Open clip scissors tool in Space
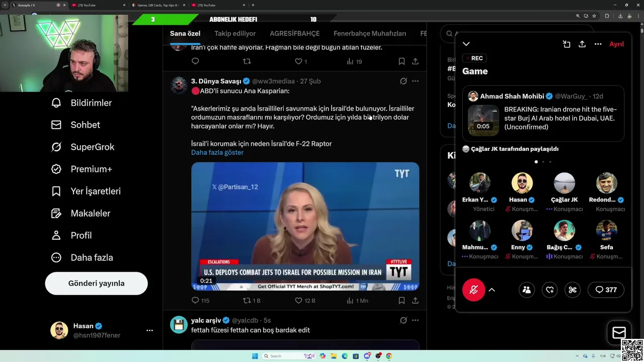Screen dimensions: 644x362 click(573, 290)
